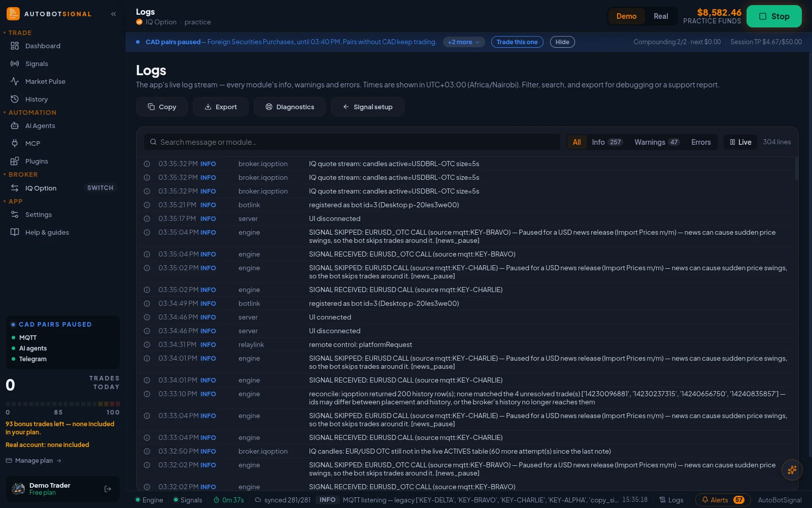The width and height of the screenshot is (812, 508).
Task: Open Dashboard from the sidebar
Action: point(63,46)
